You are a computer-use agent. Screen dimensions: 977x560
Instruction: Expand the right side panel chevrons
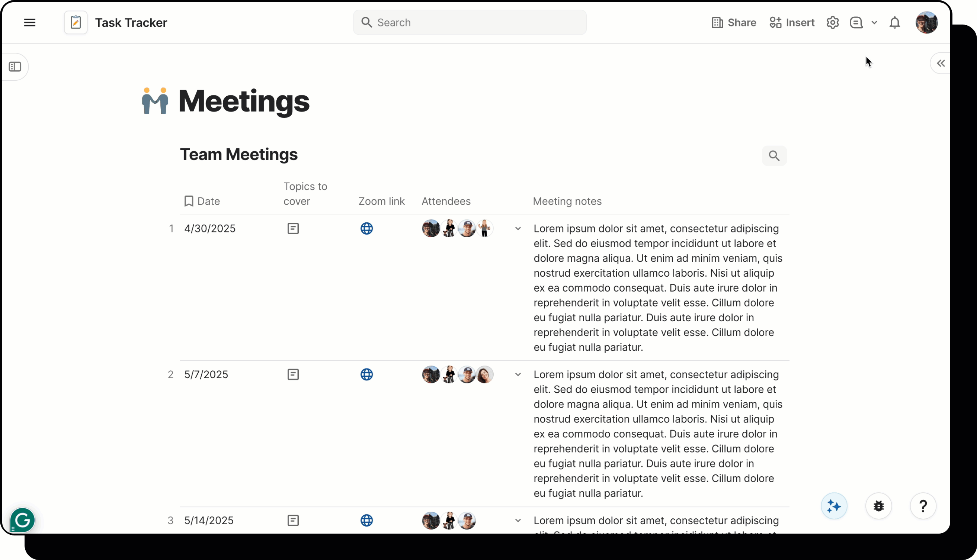941,64
